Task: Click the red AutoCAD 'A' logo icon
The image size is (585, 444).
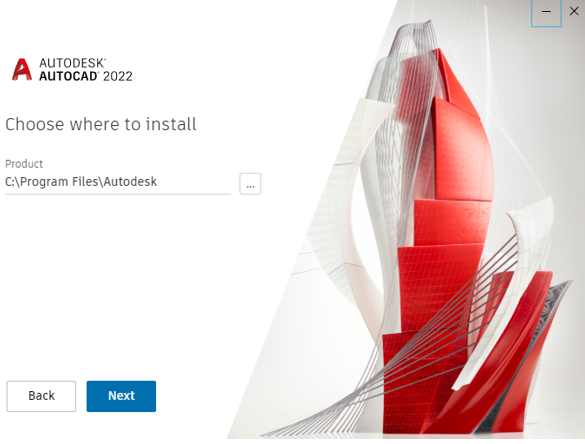Action: 22,69
